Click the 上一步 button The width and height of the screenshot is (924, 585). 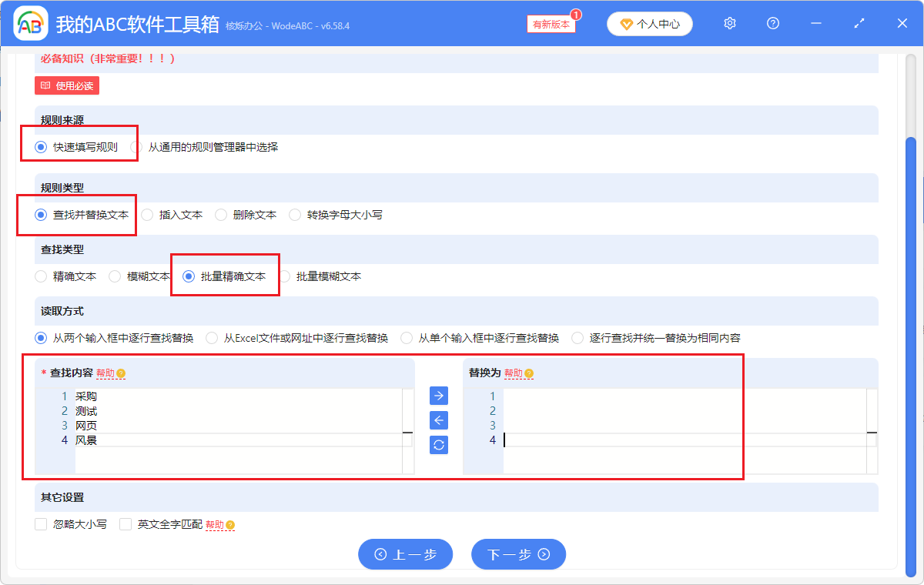(x=405, y=554)
